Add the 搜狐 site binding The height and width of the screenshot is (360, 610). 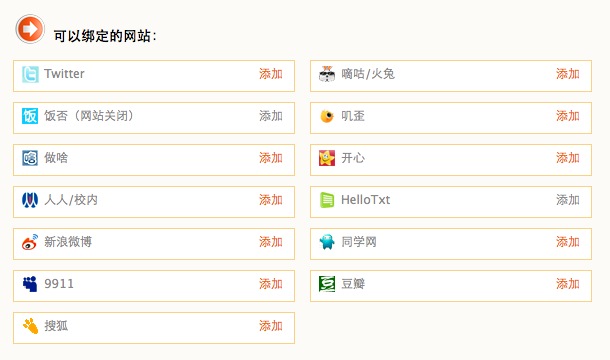click(271, 326)
